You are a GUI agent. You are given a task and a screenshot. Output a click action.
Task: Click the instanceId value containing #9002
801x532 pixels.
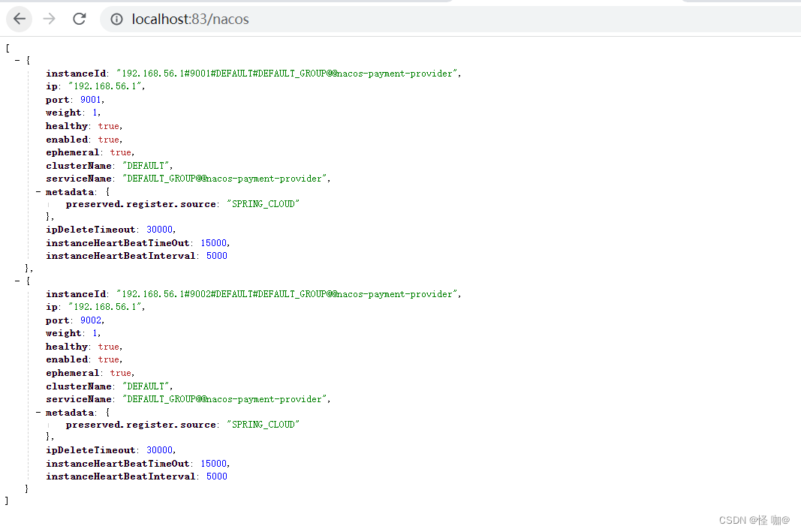[x=288, y=294]
